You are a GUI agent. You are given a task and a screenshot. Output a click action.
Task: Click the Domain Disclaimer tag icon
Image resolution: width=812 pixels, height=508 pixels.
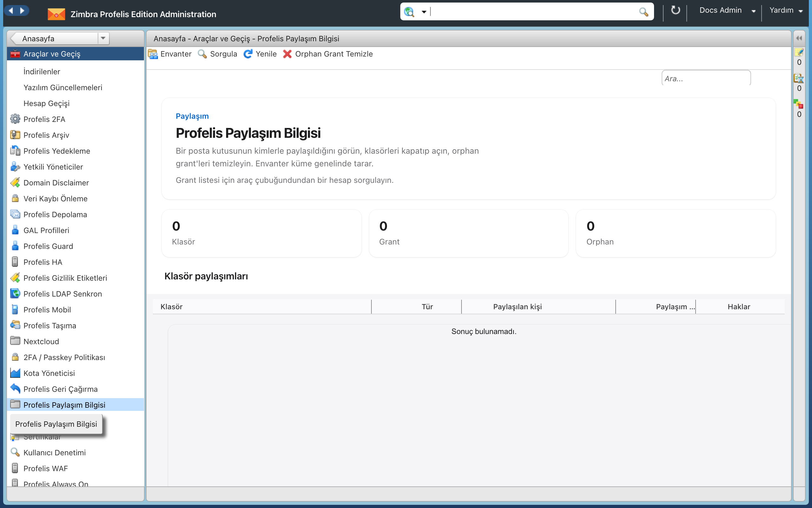[x=15, y=183]
